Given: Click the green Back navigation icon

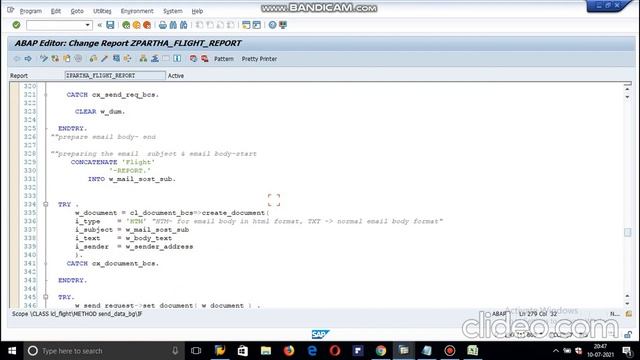Looking at the screenshot, I should point(126,25).
